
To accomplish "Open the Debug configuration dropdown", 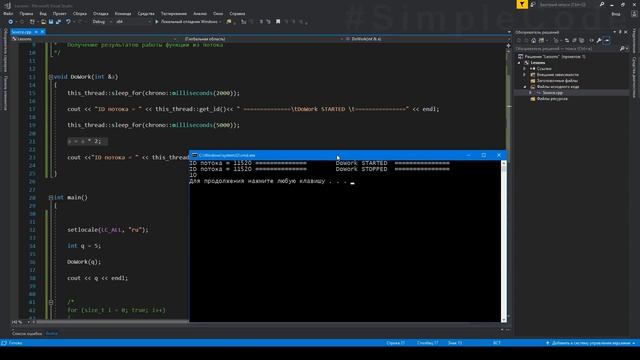I will point(102,22).
